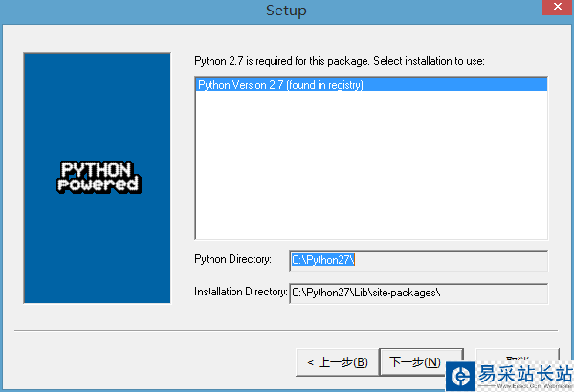574x392 pixels.
Task: Click the horizontal separator line above buttons
Action: pos(286,330)
